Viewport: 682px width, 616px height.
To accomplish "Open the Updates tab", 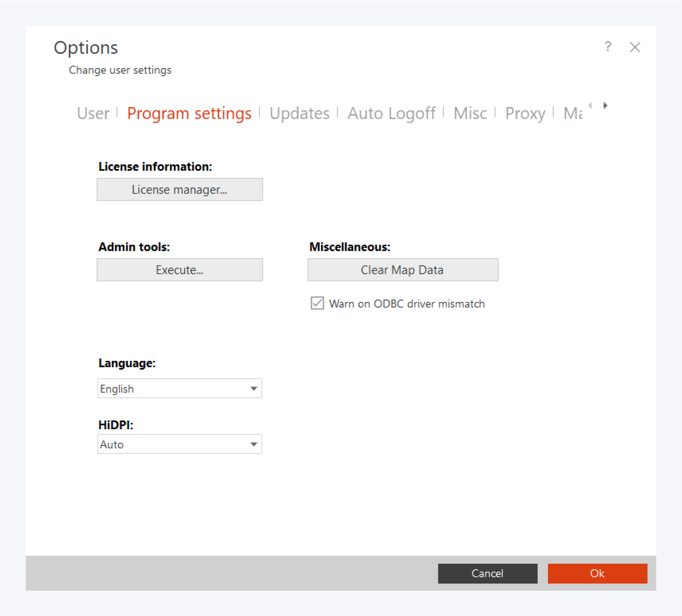I will (299, 113).
